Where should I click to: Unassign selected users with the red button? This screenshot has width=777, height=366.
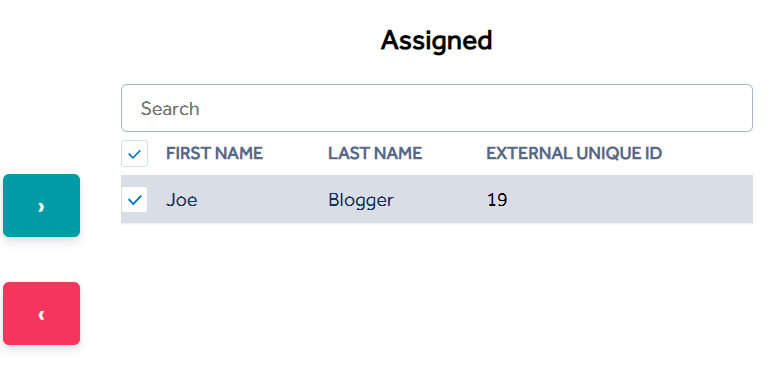42,314
